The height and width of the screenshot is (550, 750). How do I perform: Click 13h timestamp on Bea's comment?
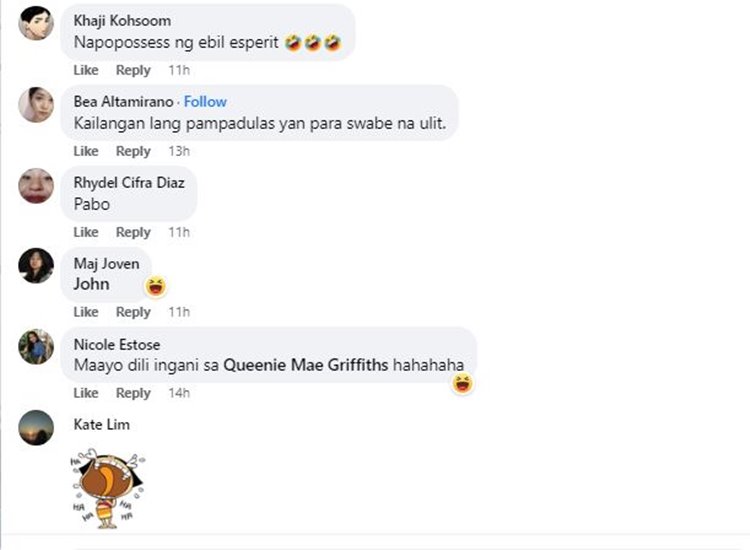pos(179,151)
